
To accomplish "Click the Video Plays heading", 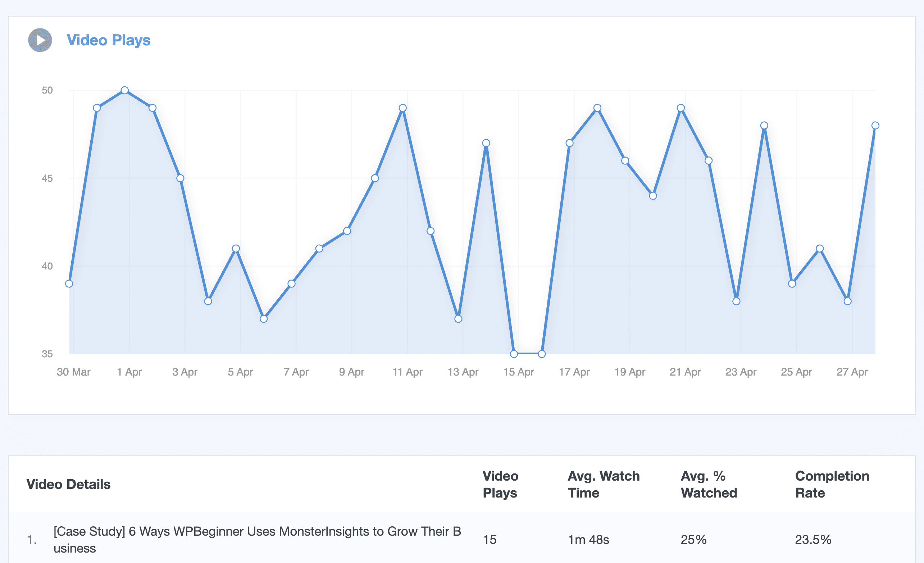I will [x=108, y=40].
